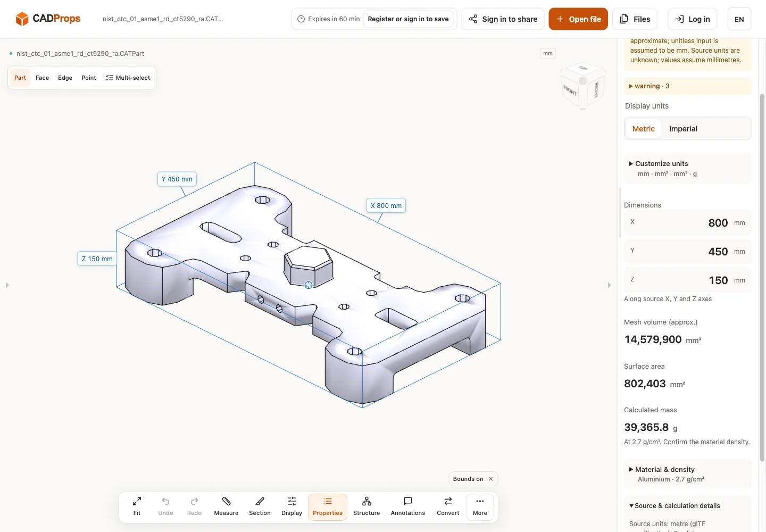Click the nist_ctc_01 CATPart file name label
This screenshot has width=766, height=532.
click(x=80, y=53)
